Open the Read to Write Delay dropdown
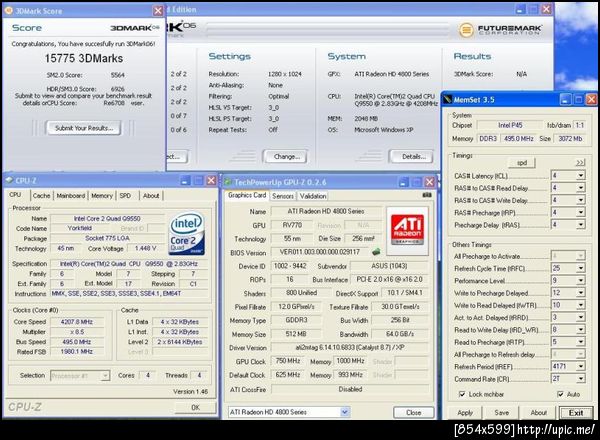The height and width of the screenshot is (440, 600). pos(580,329)
